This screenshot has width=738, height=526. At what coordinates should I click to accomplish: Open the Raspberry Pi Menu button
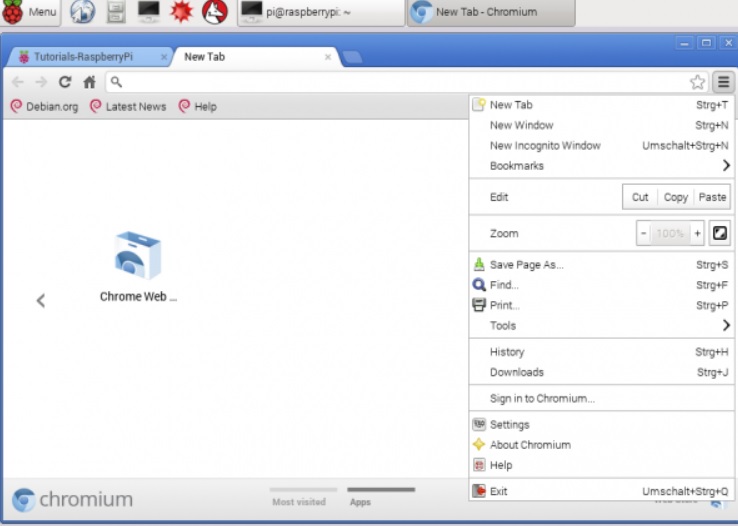(x=30, y=12)
